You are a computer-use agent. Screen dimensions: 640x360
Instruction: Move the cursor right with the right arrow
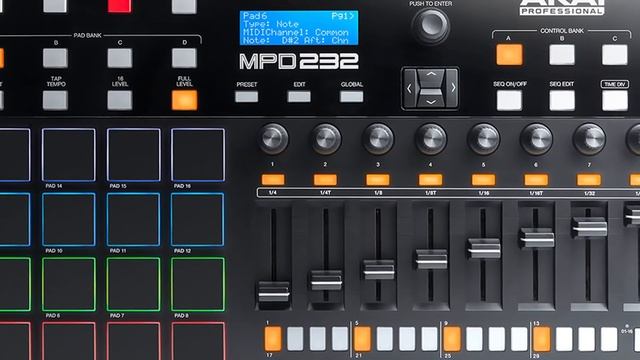tap(453, 88)
